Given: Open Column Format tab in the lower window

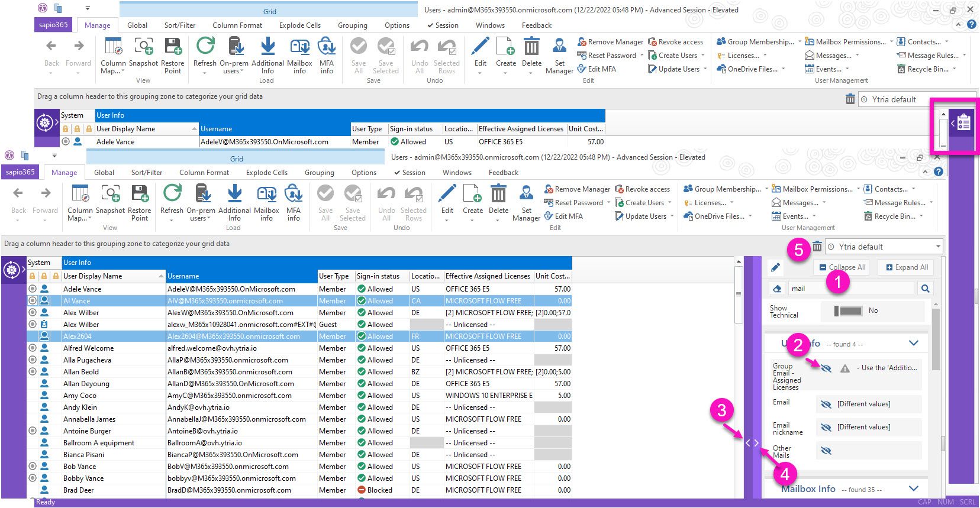Looking at the screenshot, I should point(204,173).
